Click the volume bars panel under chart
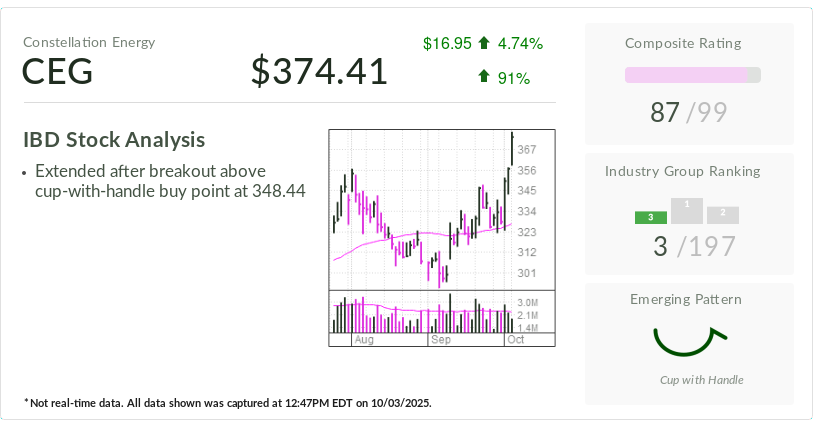The width and height of the screenshot is (816, 430). [x=422, y=314]
